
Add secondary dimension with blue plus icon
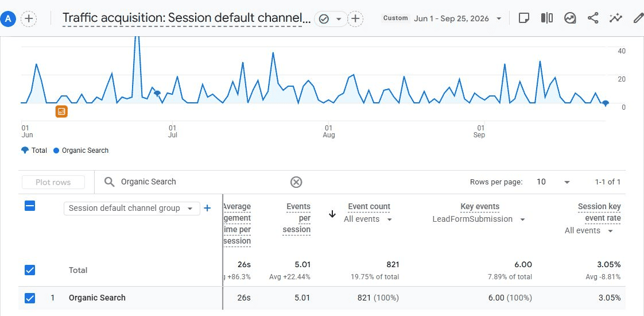[x=207, y=209]
